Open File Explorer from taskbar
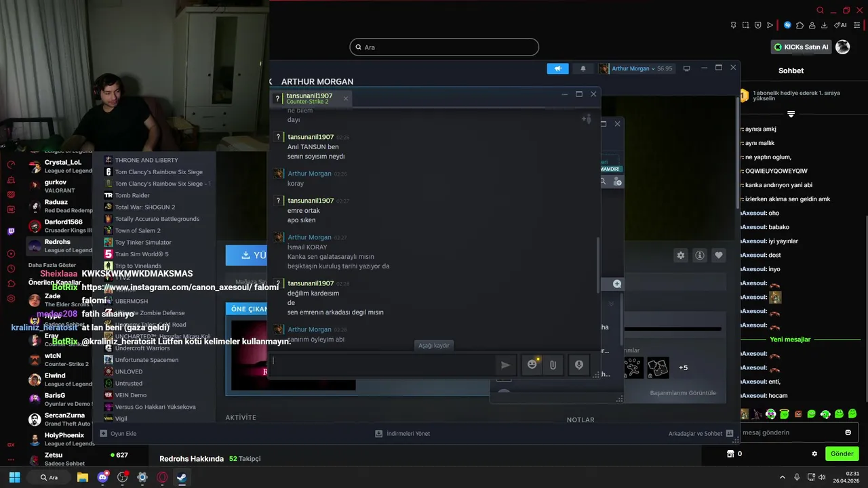The image size is (868, 488). click(83, 477)
